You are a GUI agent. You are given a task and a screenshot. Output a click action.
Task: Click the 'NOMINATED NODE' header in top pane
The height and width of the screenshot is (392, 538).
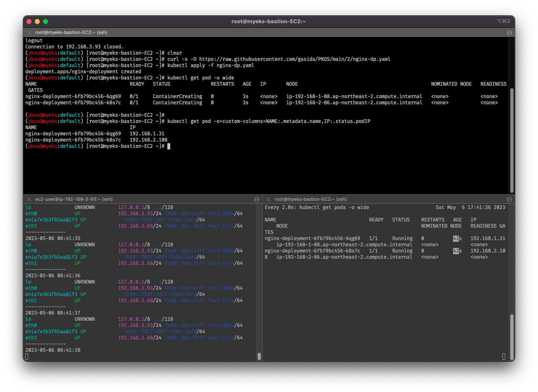pyautogui.click(x=451, y=84)
